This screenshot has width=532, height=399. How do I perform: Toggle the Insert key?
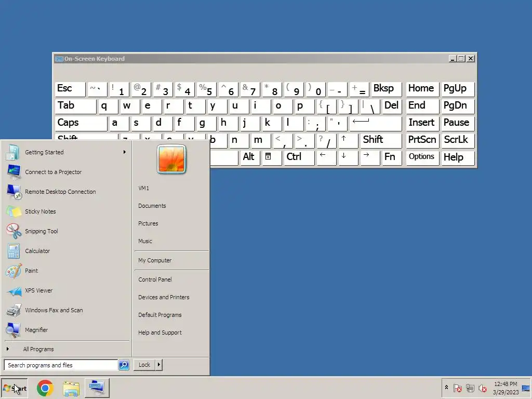click(422, 124)
